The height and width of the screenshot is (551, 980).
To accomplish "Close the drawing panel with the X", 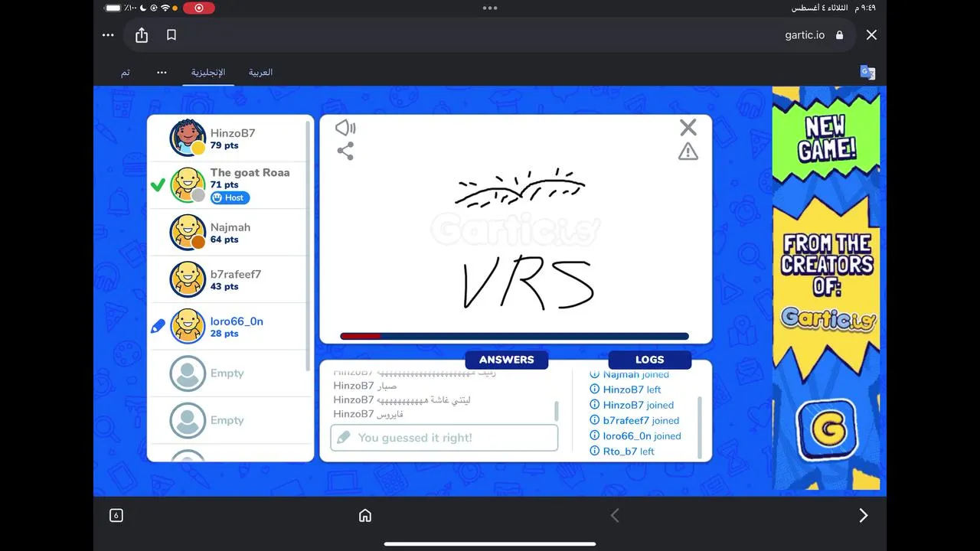I will pyautogui.click(x=688, y=128).
